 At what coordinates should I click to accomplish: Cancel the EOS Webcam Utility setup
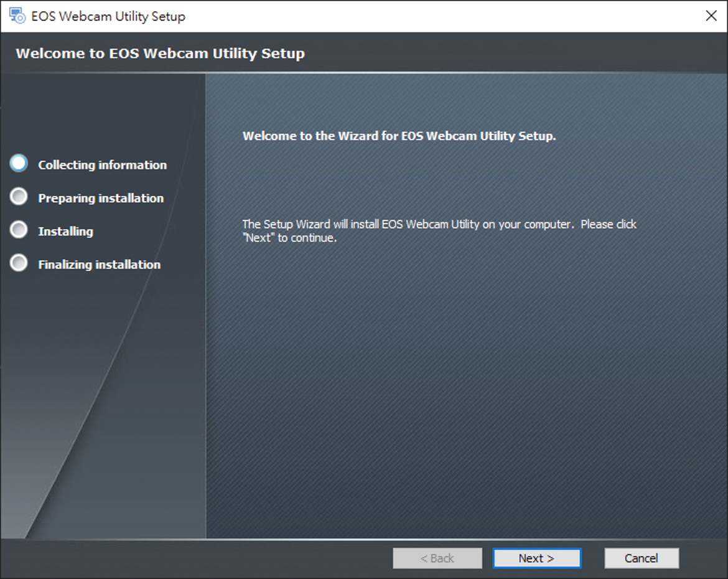[641, 558]
